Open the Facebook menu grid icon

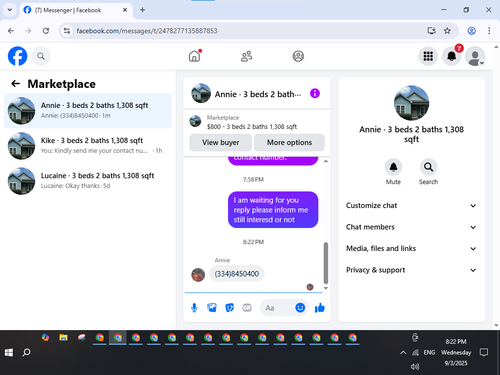tap(428, 56)
